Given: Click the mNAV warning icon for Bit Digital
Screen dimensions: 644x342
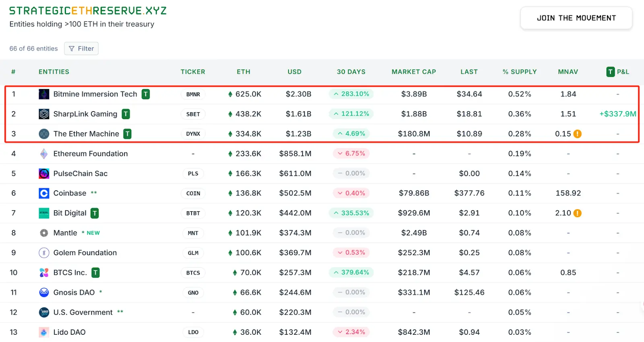Looking at the screenshot, I should click(578, 213).
